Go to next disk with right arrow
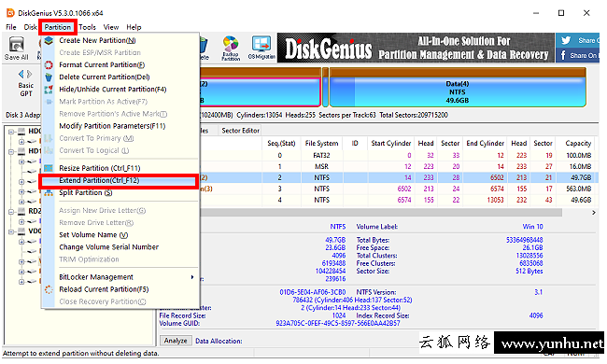 point(30,74)
